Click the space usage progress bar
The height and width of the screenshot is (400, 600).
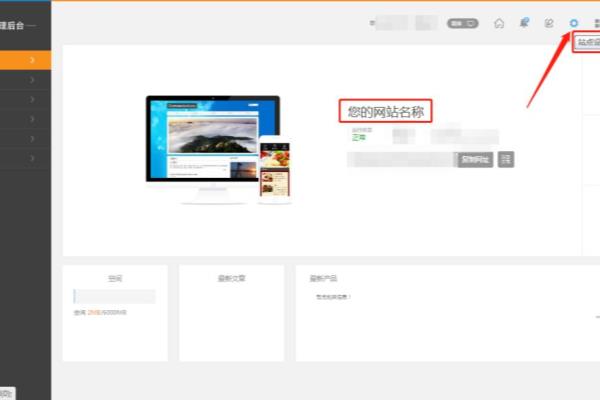(114, 296)
